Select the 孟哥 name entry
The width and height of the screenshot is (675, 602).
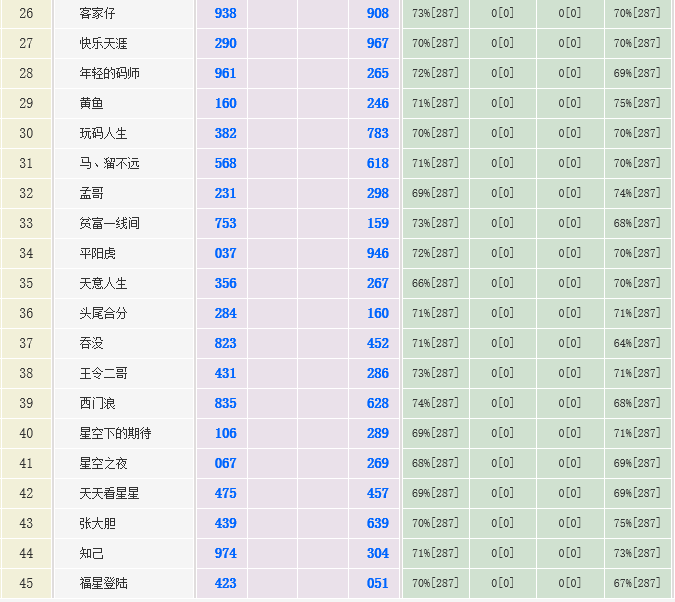(91, 193)
